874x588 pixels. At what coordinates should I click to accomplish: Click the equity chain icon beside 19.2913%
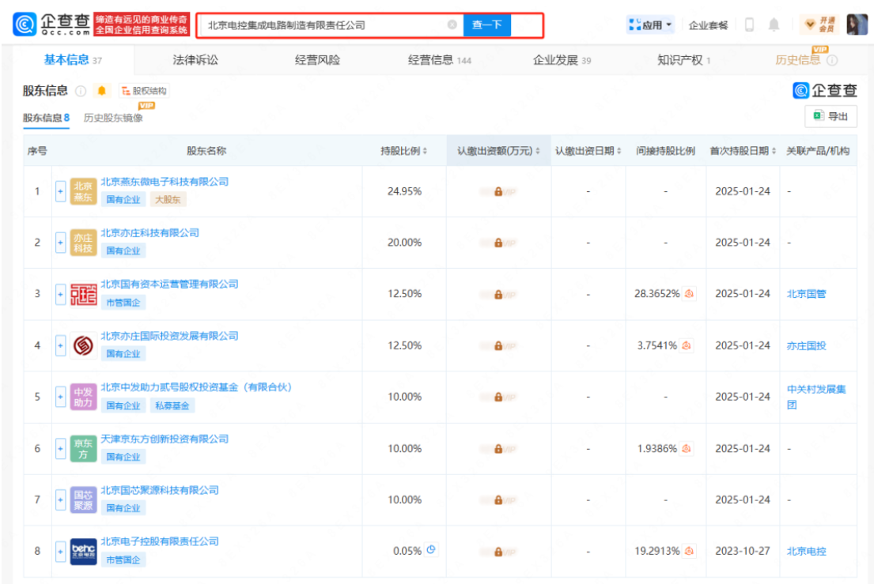pos(690,551)
